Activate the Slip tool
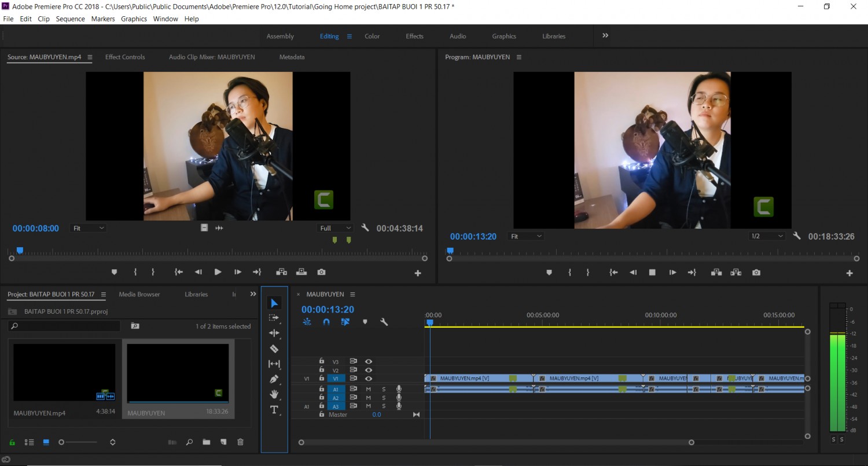 274,364
